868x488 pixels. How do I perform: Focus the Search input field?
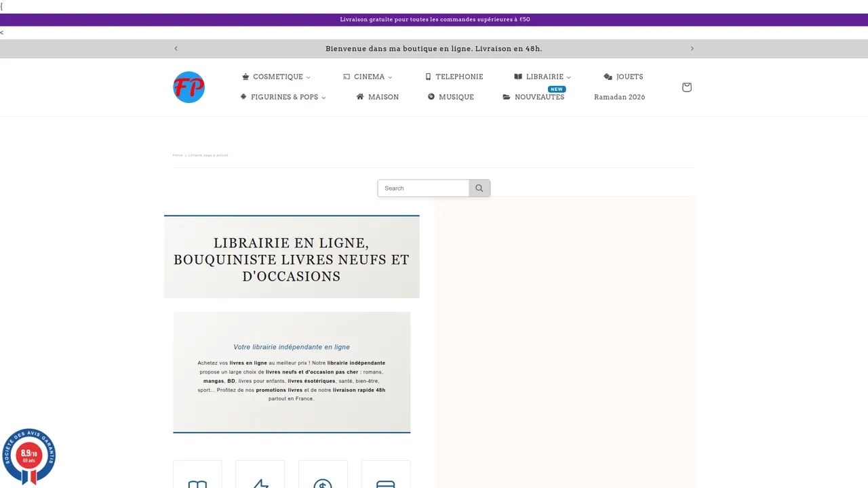423,188
